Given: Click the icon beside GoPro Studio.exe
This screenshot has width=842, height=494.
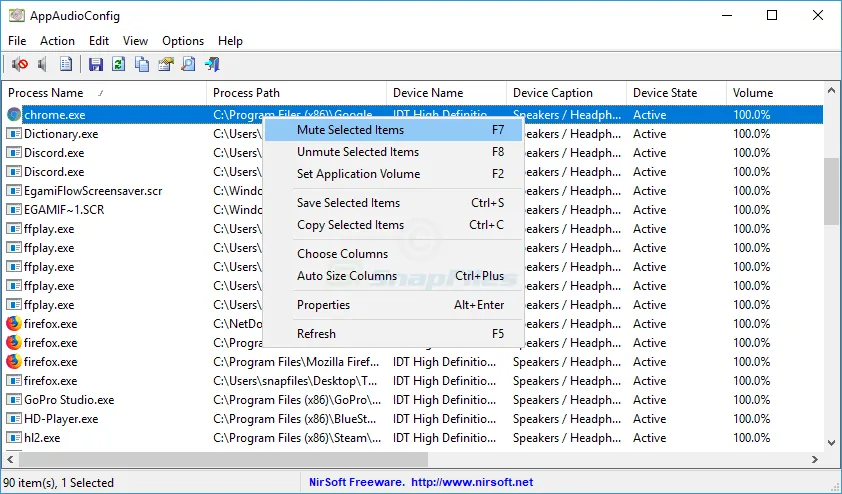Looking at the screenshot, I should 14,399.
